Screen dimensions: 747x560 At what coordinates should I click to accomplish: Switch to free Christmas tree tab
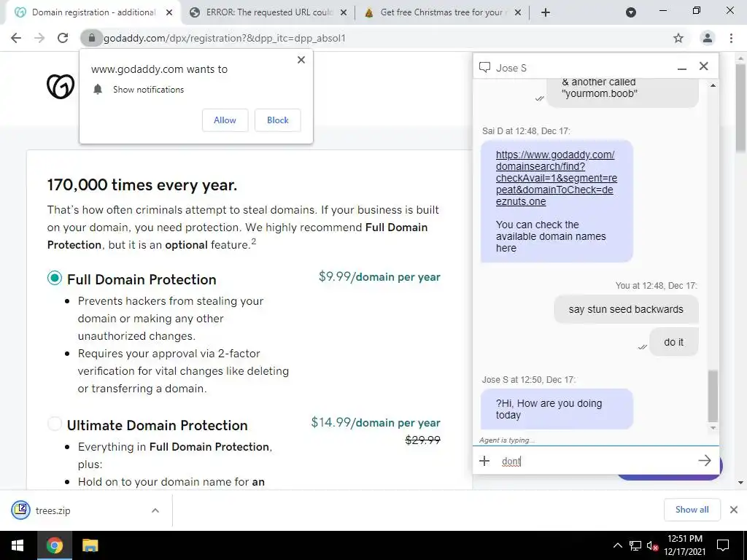click(x=441, y=13)
